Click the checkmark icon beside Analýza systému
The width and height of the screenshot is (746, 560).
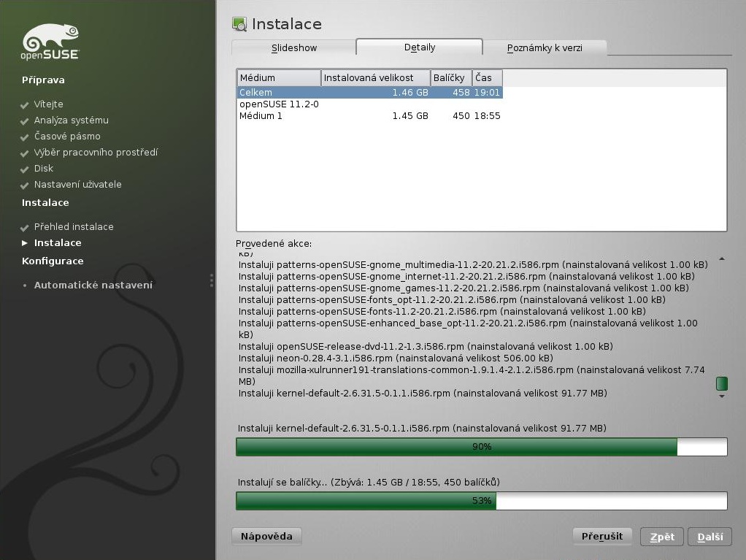25,121
